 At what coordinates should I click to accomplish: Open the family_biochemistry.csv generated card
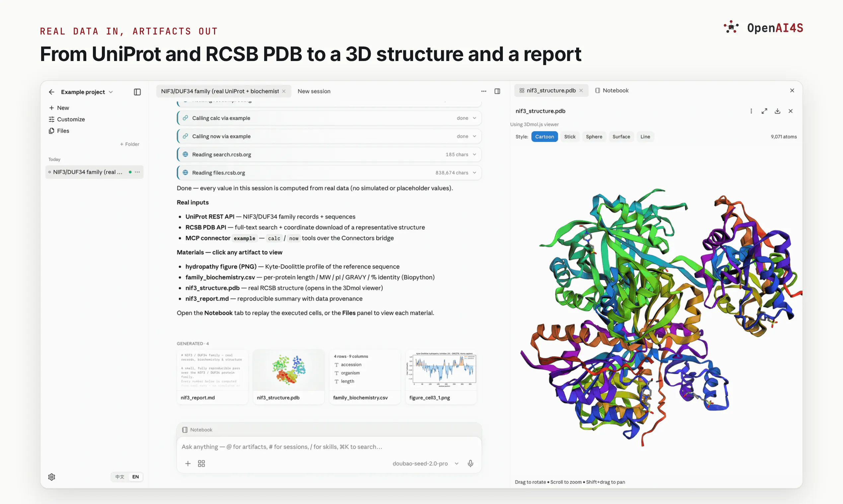[365, 377]
